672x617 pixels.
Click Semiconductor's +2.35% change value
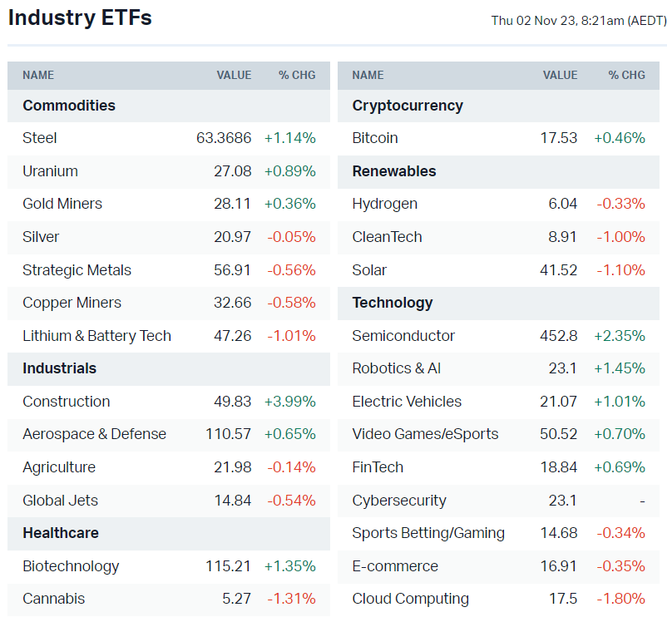(619, 336)
